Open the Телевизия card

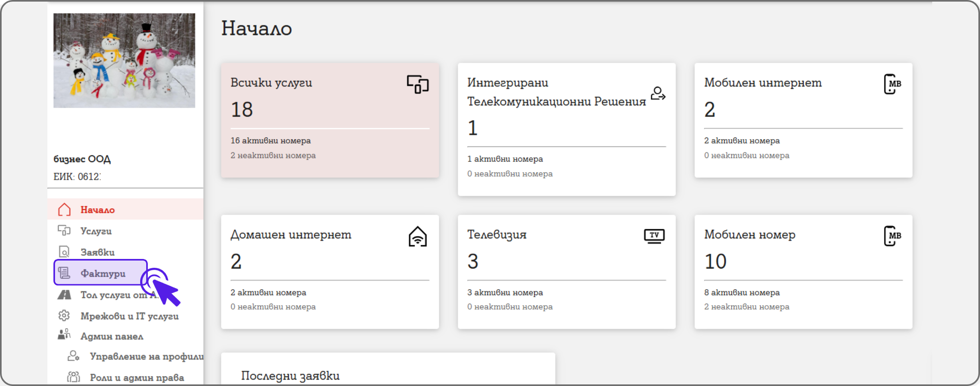567,272
